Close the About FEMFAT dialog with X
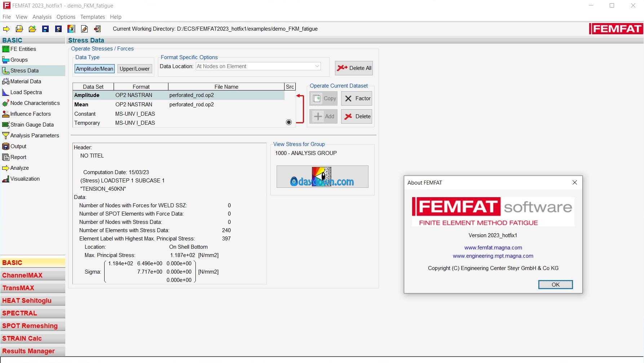 (575, 183)
